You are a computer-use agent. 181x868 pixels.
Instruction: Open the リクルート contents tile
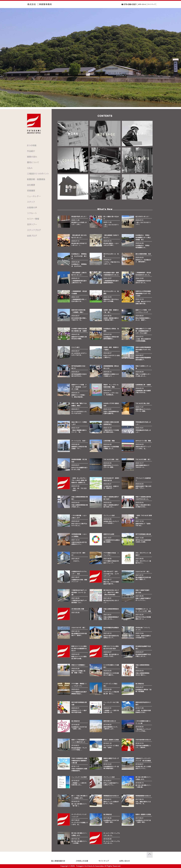point(137,187)
